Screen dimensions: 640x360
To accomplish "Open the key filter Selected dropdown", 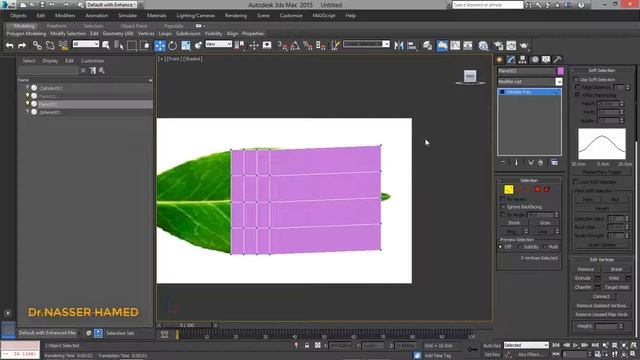I will point(526,345).
